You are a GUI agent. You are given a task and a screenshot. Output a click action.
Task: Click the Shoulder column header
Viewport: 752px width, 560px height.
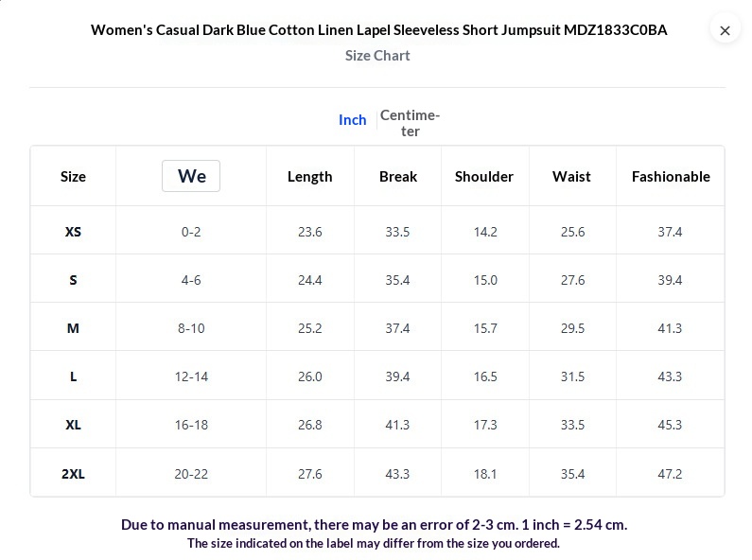(x=484, y=176)
